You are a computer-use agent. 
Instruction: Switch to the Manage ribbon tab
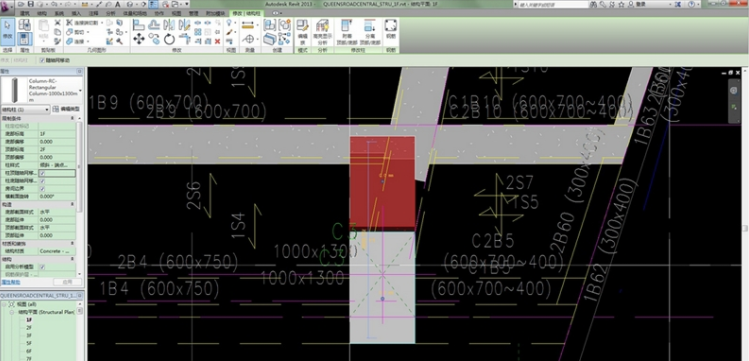(193, 13)
